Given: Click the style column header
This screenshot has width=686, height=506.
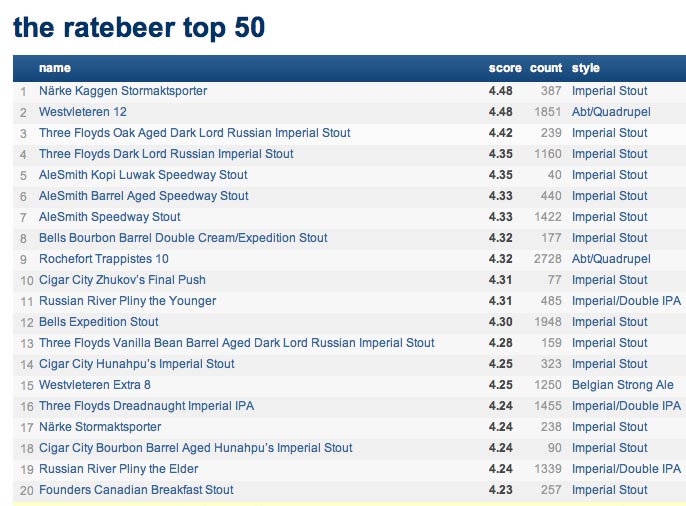Looking at the screenshot, I should 585,68.
